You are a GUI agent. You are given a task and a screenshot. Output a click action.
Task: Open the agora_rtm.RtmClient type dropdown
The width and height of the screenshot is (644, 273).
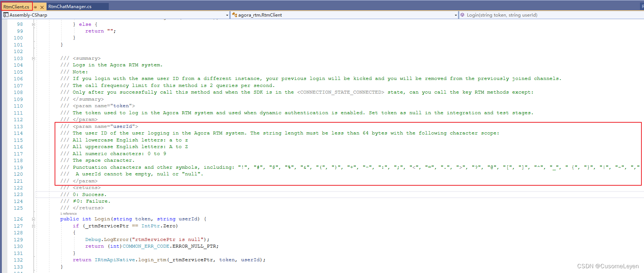pos(344,15)
